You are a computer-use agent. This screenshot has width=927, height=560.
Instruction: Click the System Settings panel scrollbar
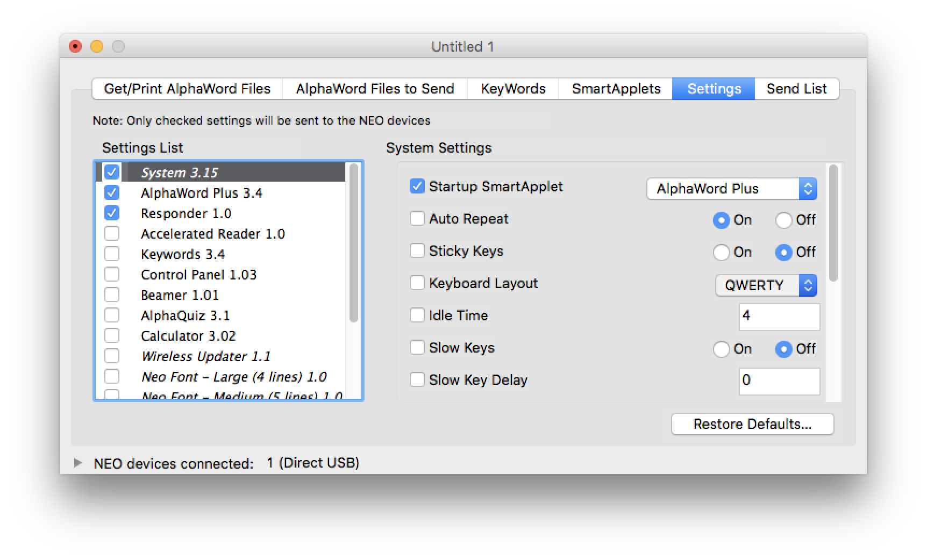pyautogui.click(x=833, y=223)
